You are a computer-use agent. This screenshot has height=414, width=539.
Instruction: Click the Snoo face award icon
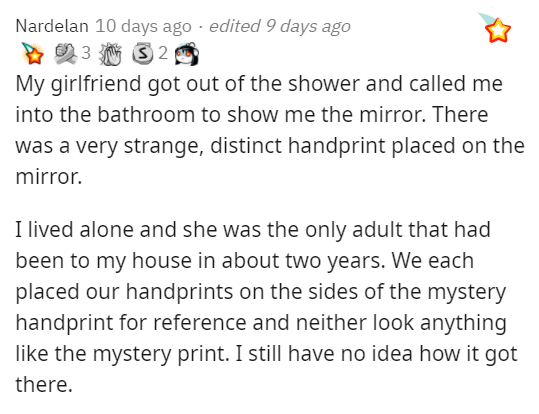186,54
